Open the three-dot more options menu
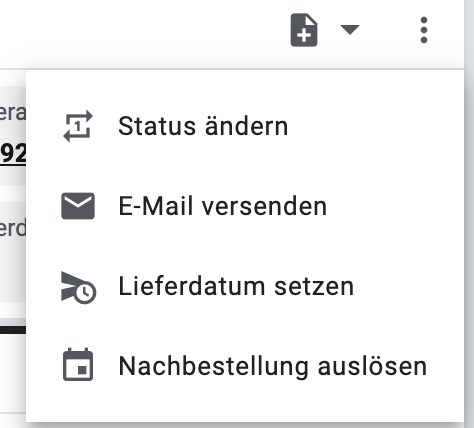 point(424,30)
